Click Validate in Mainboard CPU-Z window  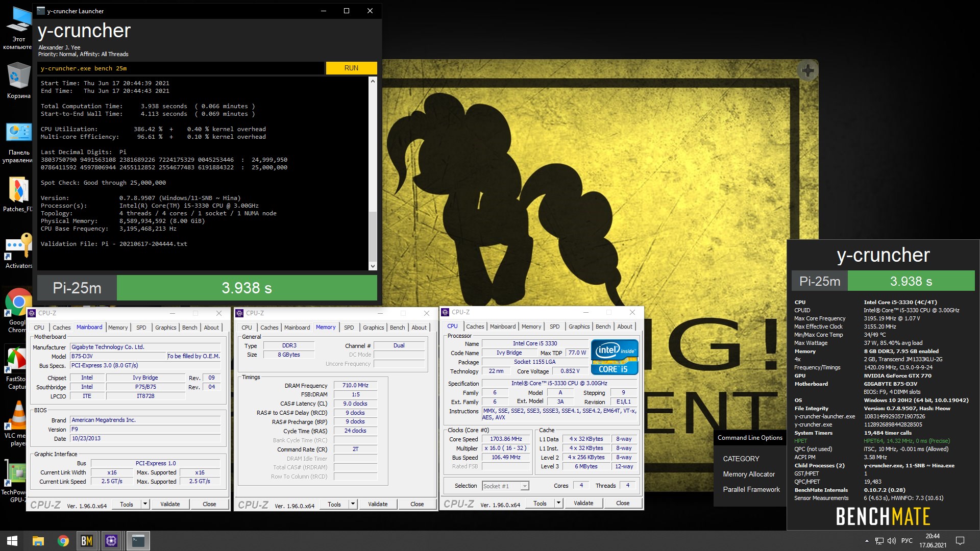point(170,504)
